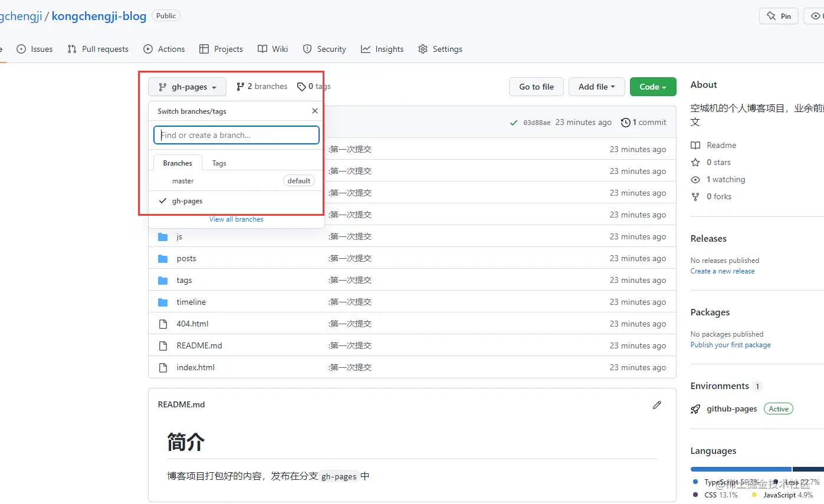Open the timeline folder
Viewport: 824px width, 504px height.
coord(191,302)
